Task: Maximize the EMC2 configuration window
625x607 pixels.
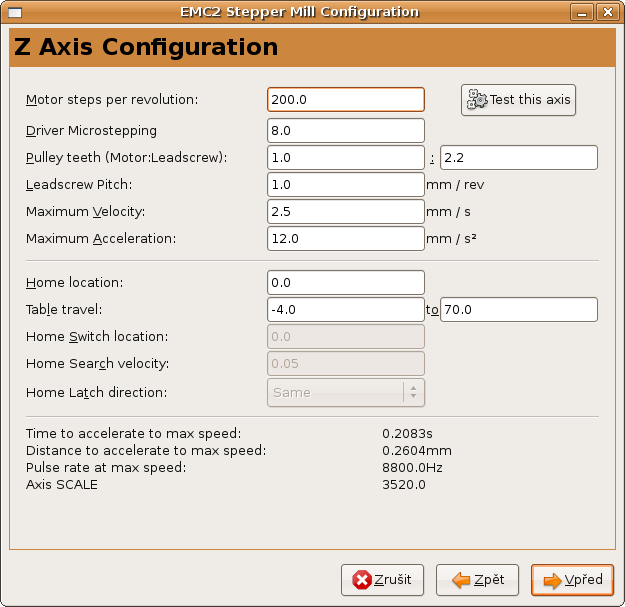Action: point(596,12)
